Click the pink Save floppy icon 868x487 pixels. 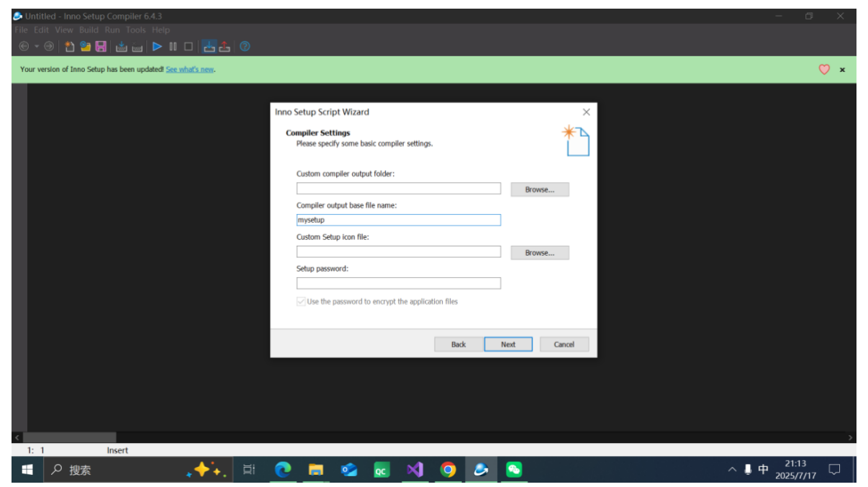pyautogui.click(x=101, y=46)
